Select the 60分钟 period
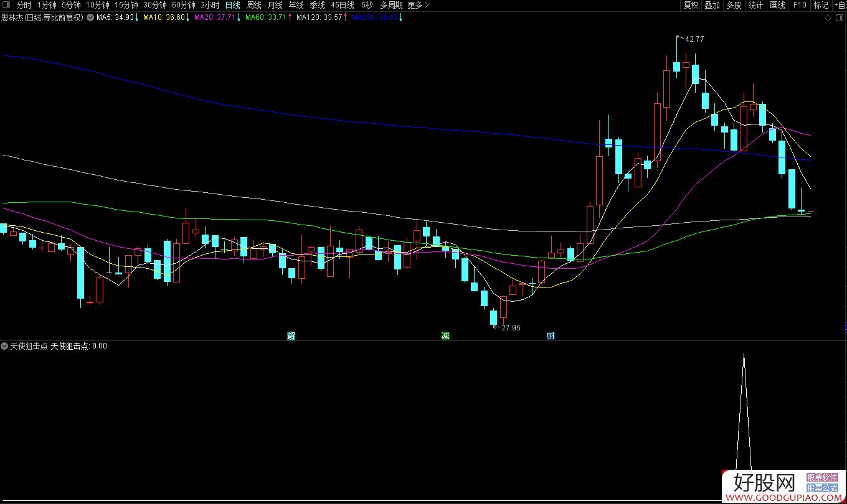The image size is (847, 504). click(x=183, y=5)
